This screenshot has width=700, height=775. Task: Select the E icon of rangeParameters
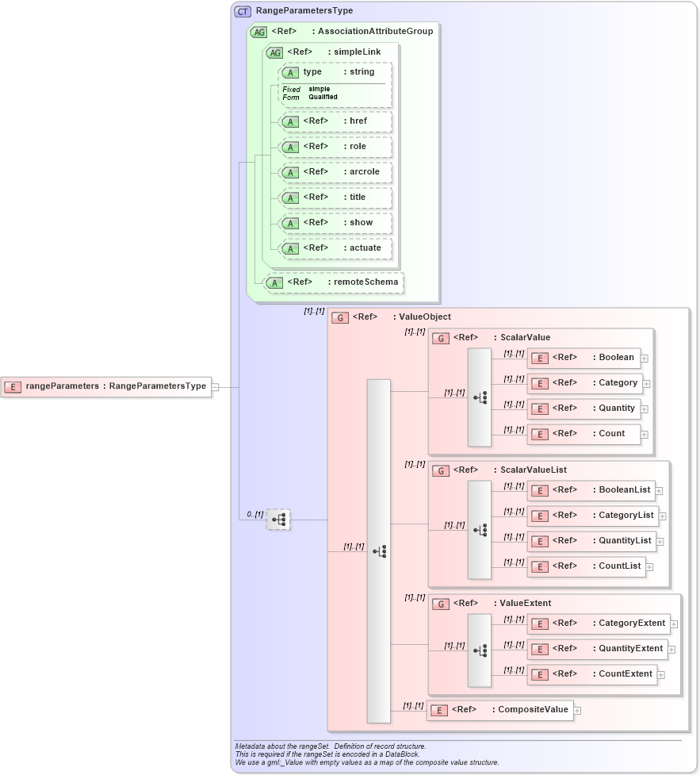[11, 388]
